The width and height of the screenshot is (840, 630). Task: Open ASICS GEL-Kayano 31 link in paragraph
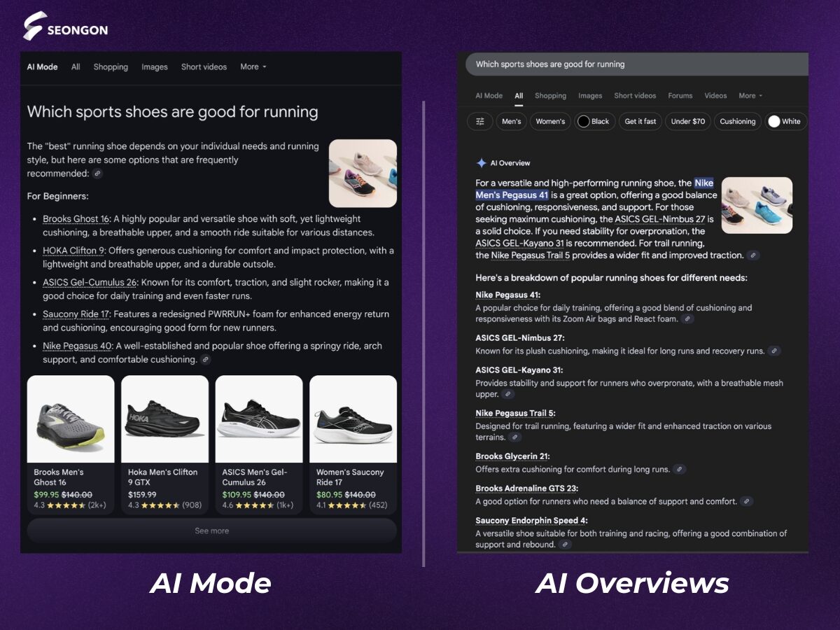[519, 243]
